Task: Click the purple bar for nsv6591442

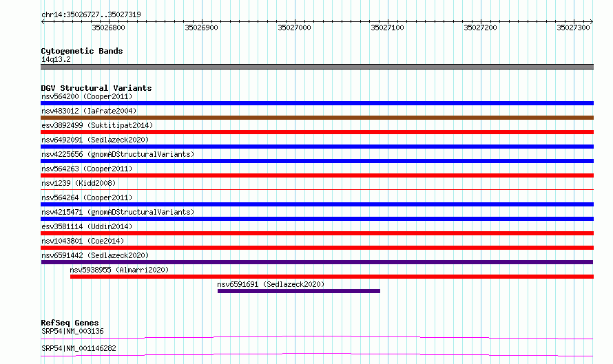Action: [x=317, y=262]
